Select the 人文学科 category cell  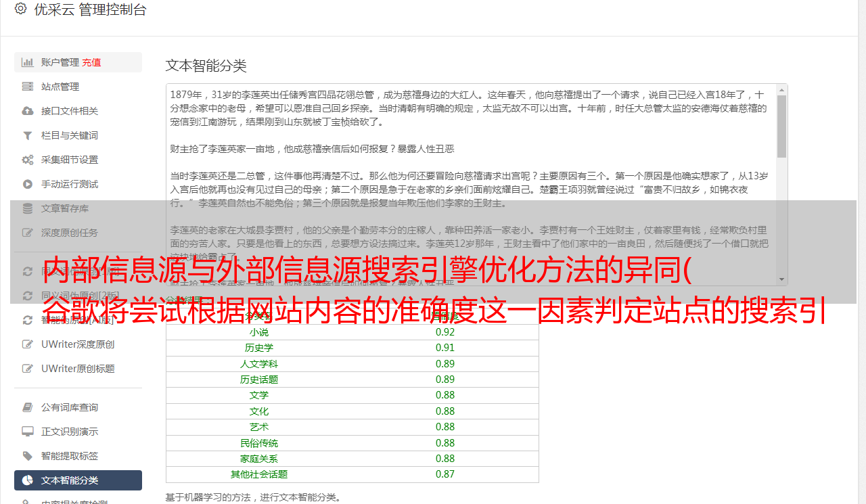click(259, 364)
